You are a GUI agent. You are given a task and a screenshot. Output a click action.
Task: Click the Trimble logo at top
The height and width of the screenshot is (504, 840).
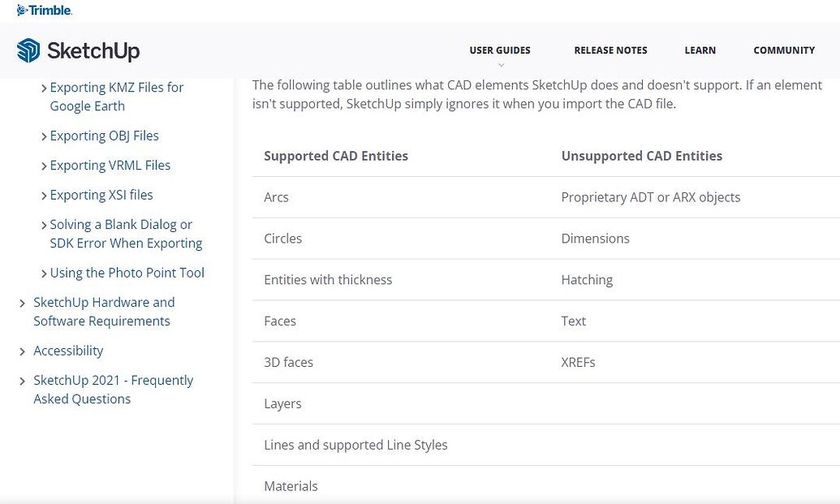44,11
